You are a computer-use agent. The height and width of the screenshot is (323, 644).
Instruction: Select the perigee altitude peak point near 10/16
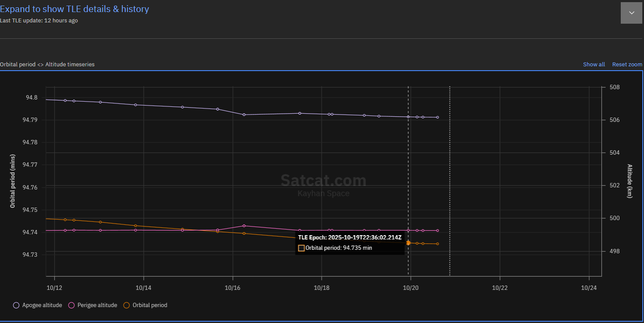[x=244, y=226]
